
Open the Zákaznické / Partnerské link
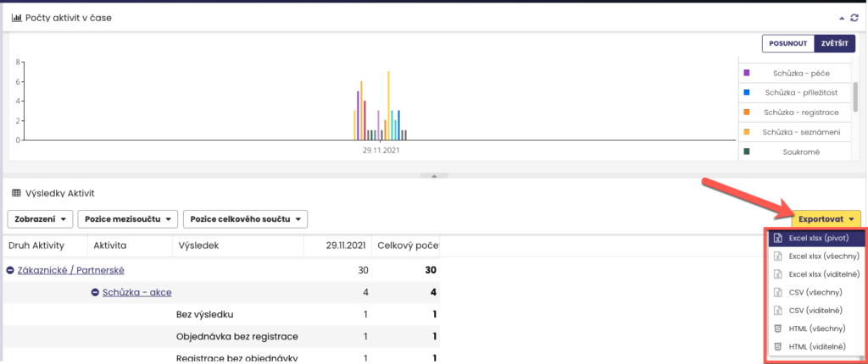[x=71, y=271]
